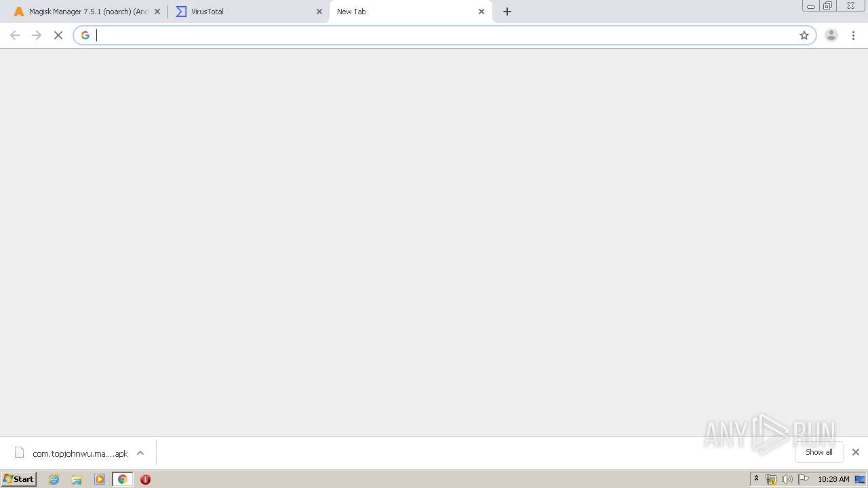The width and height of the screenshot is (868, 488).
Task: Open Chrome's three-dot menu
Action: [x=854, y=35]
